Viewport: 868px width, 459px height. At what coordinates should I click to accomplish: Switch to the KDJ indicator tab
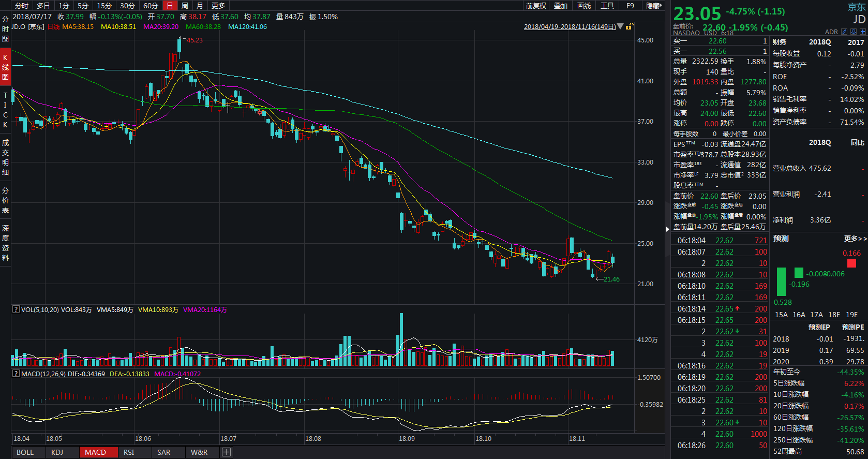click(x=57, y=452)
